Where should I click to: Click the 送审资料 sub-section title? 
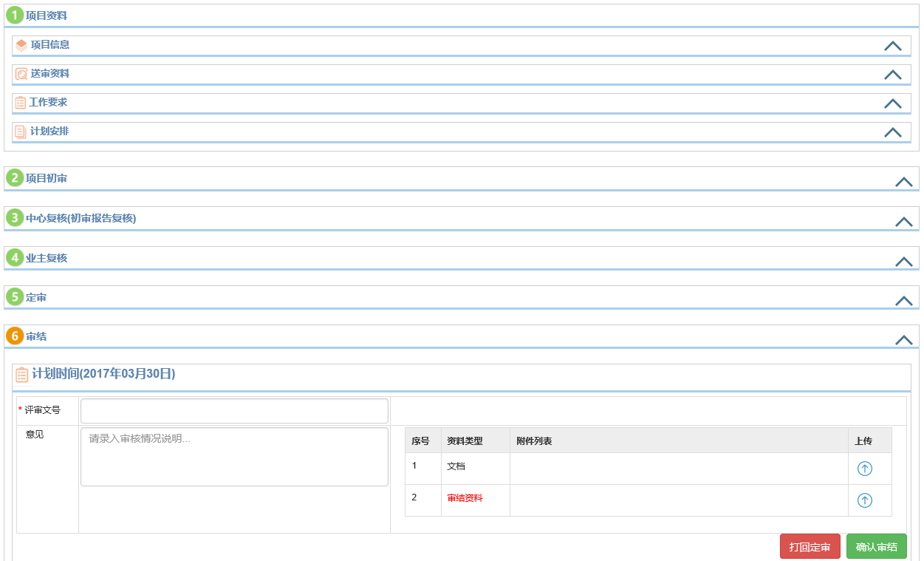click(50, 74)
